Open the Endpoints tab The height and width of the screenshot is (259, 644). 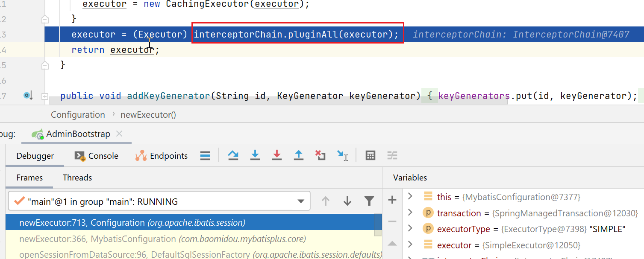tap(162, 156)
